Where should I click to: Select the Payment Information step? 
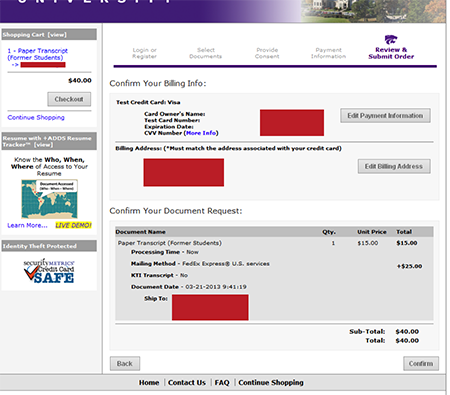[328, 53]
